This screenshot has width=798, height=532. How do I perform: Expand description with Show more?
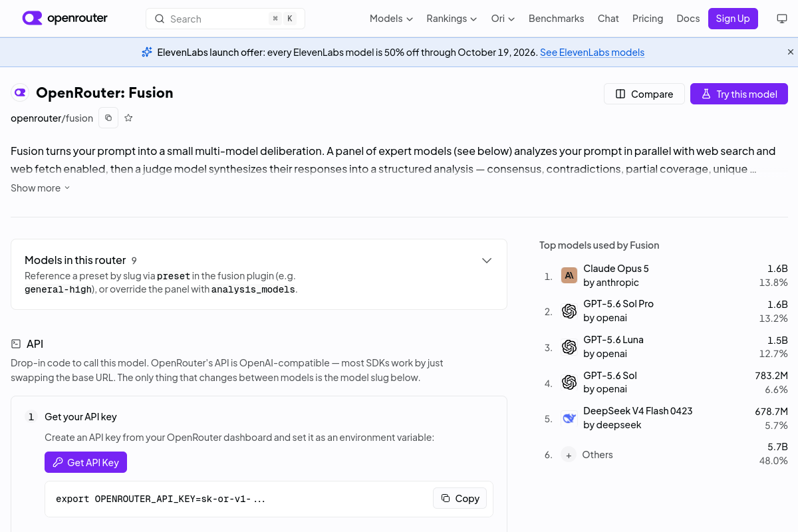click(x=40, y=188)
